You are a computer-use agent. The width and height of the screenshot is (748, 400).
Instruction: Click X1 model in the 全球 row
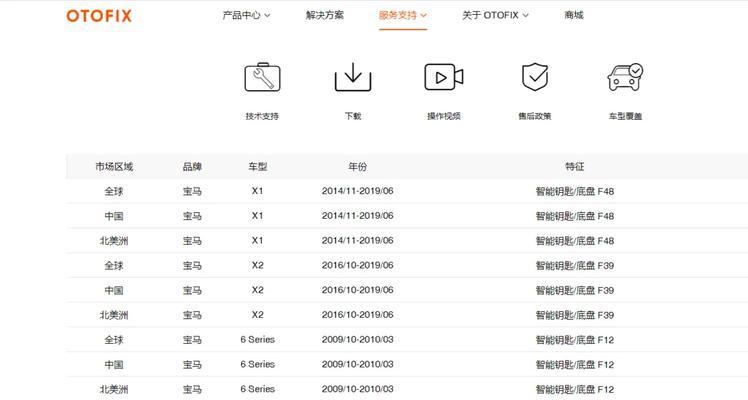coord(258,191)
